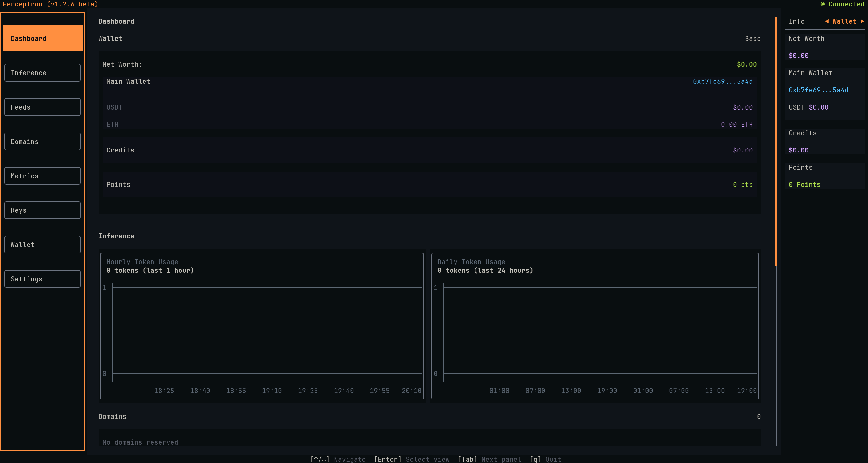Go to Domains in the sidebar
The width and height of the screenshot is (868, 463).
coord(42,141)
